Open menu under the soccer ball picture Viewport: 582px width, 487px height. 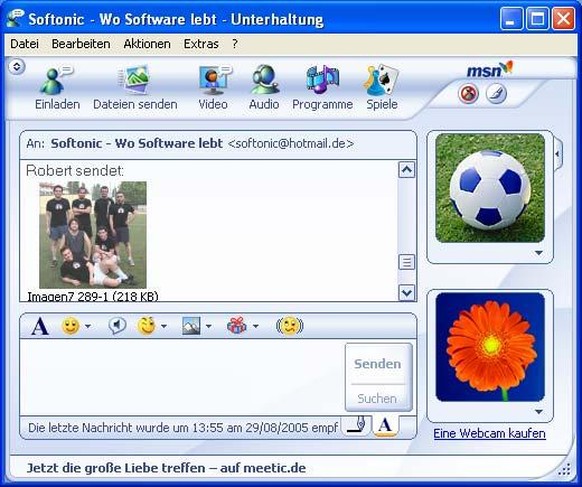[539, 253]
